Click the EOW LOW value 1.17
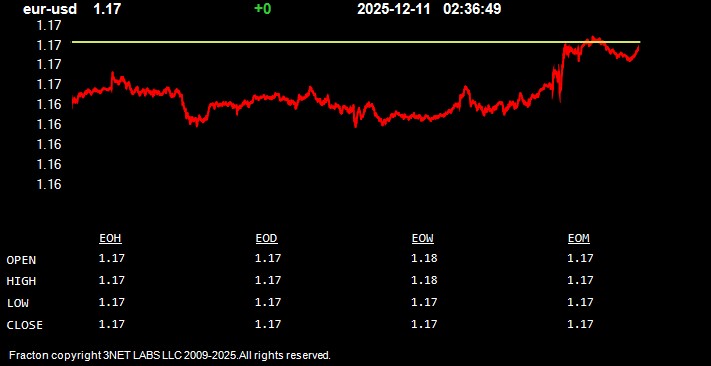The height and width of the screenshot is (366, 711). [x=424, y=302]
